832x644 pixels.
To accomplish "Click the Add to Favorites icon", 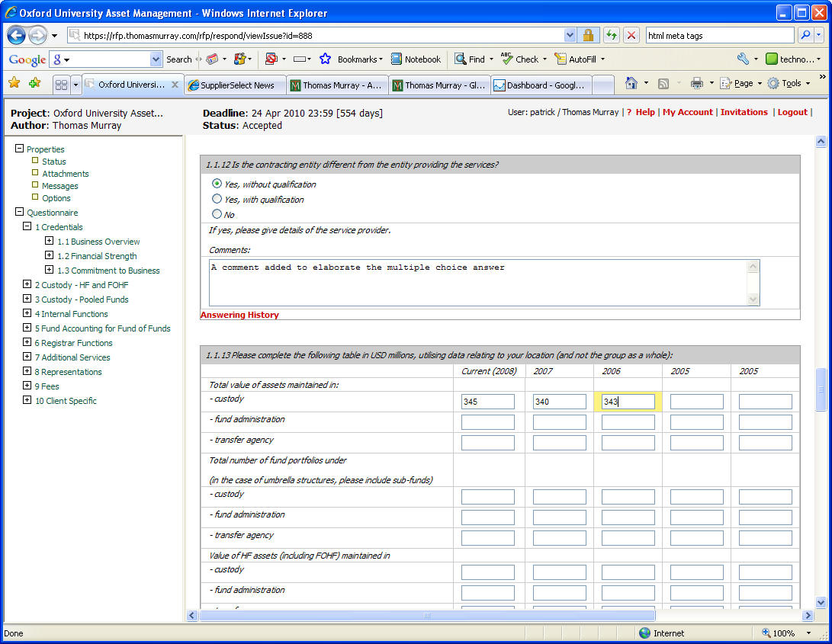I will point(35,83).
